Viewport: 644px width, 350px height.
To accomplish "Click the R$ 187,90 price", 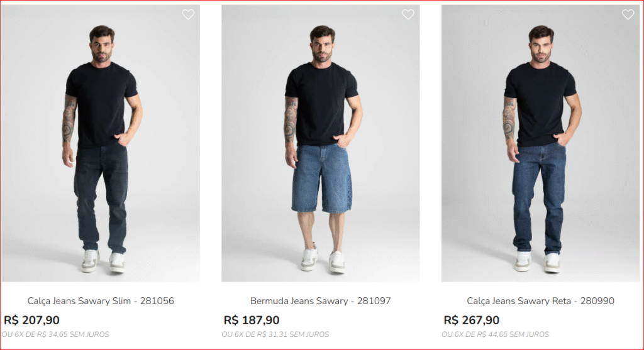I will 252,320.
